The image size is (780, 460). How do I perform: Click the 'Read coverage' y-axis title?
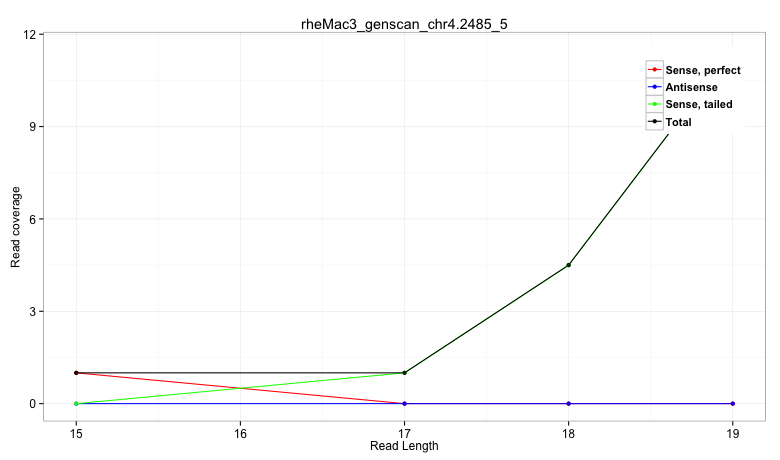point(16,227)
